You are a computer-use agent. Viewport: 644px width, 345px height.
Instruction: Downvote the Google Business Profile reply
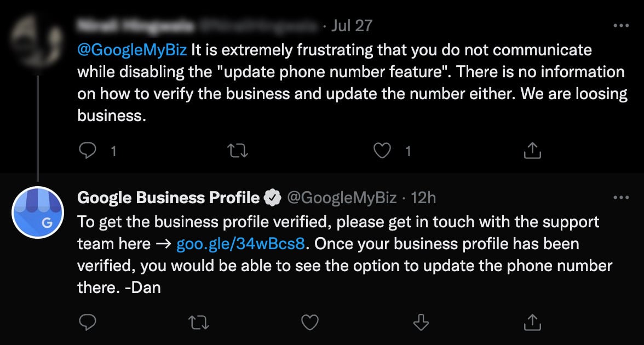point(421,323)
